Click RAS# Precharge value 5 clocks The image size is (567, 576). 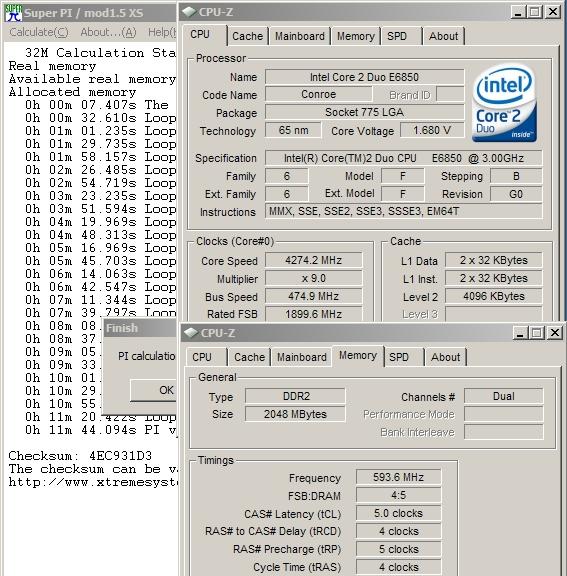(x=398, y=549)
